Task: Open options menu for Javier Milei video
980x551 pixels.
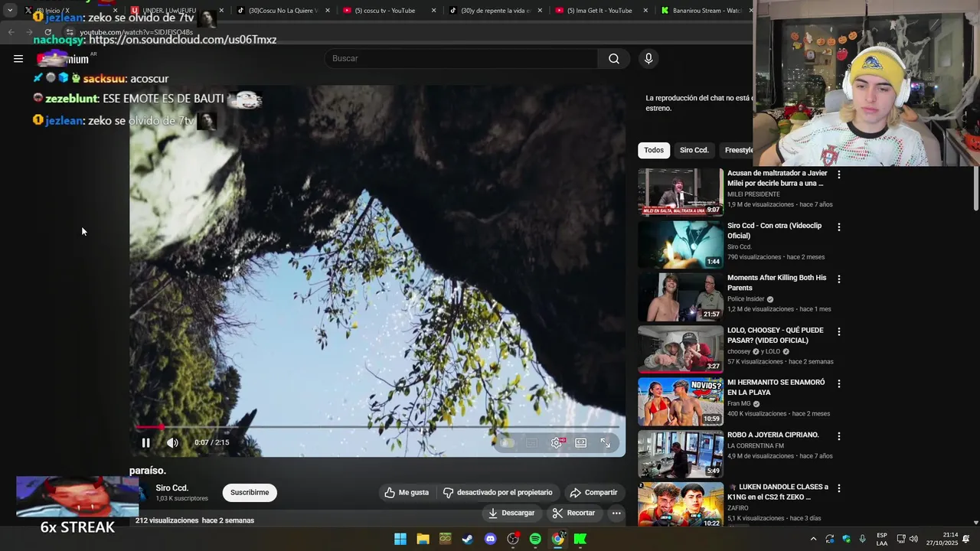Action: pyautogui.click(x=839, y=174)
